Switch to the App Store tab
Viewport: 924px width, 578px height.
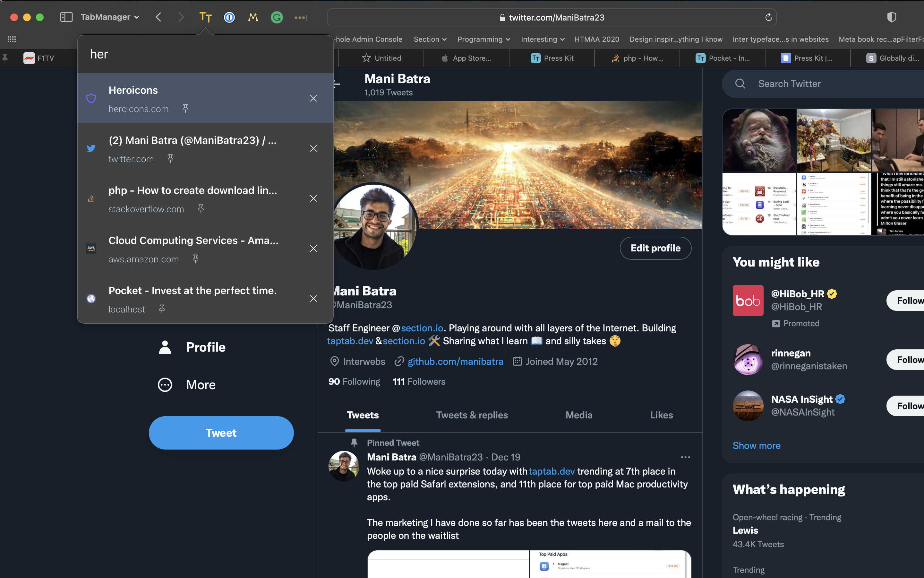point(466,58)
